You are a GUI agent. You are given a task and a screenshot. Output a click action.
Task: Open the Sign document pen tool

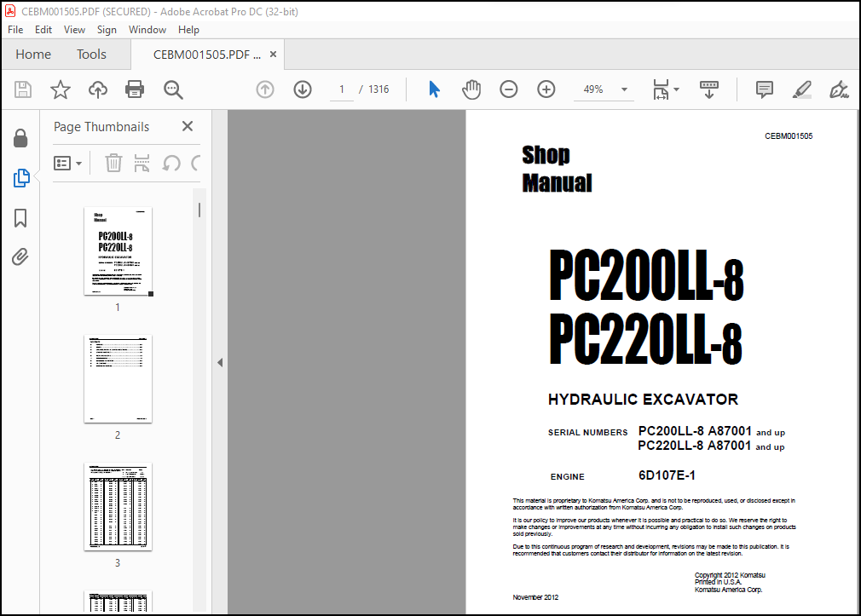click(x=839, y=89)
